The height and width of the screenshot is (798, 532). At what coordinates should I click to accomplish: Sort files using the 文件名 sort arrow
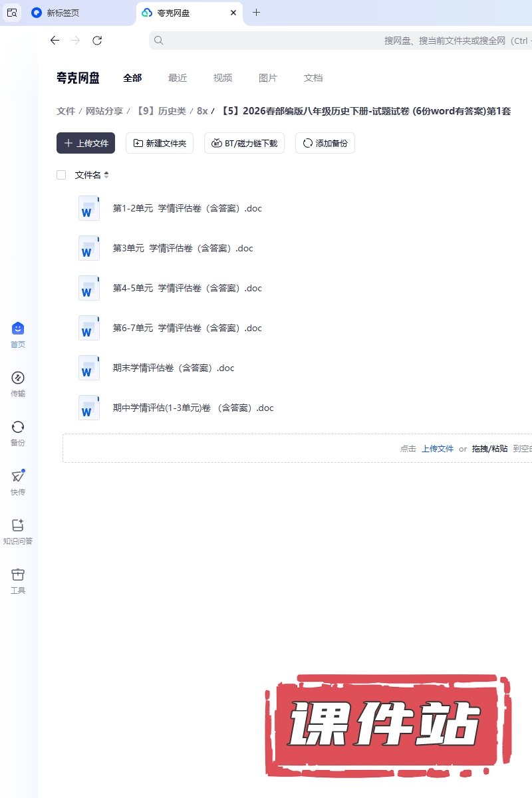[x=106, y=175]
